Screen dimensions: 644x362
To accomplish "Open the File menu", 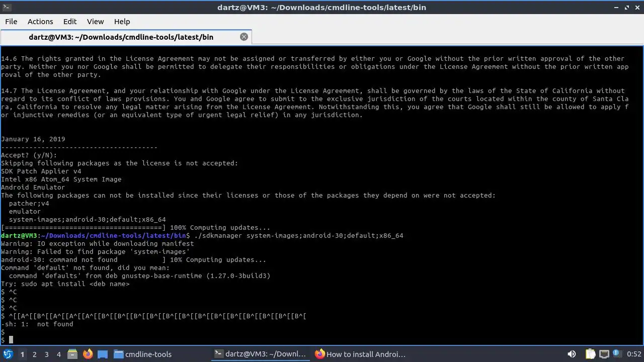I will coord(11,22).
